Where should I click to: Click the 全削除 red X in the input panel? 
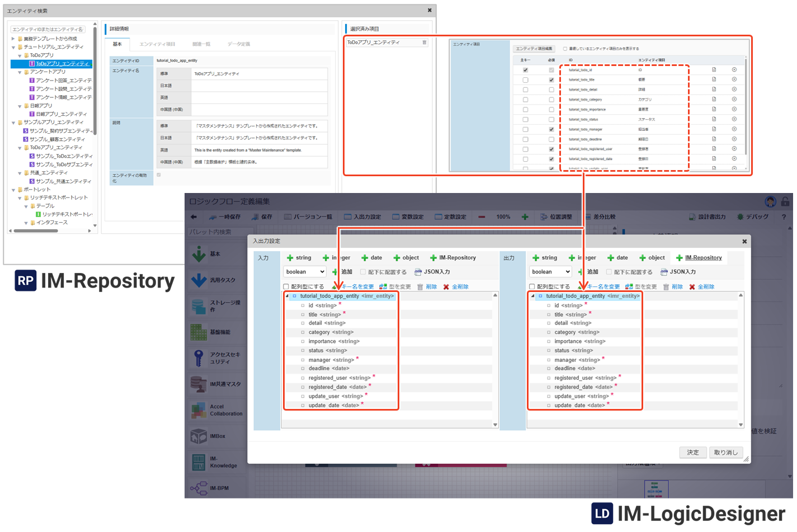446,287
